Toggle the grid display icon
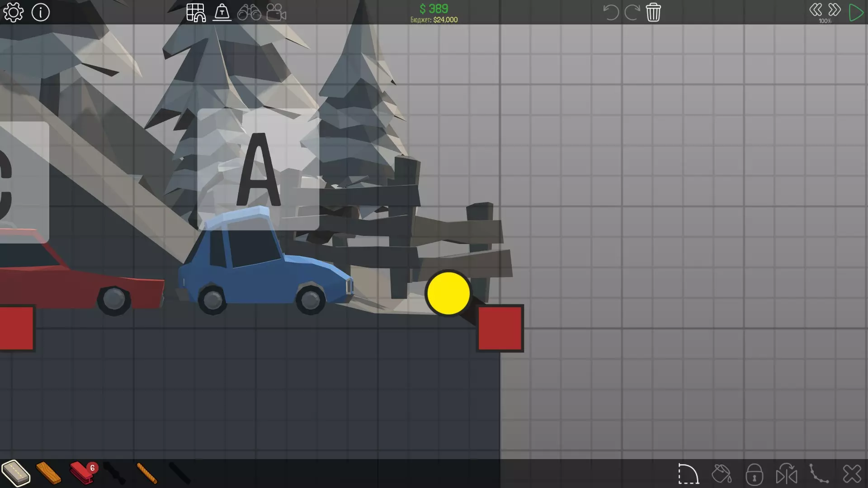The image size is (868, 488). [x=196, y=12]
